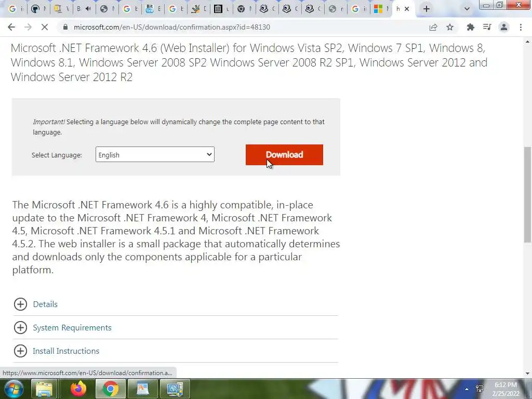532x399 pixels.
Task: Open the media controls icon
Action: point(487,27)
